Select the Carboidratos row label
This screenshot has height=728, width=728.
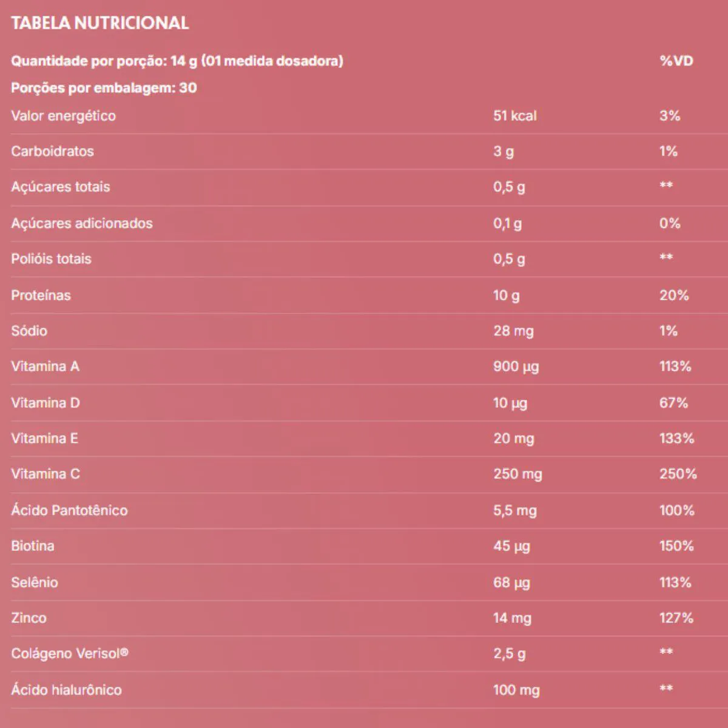[x=52, y=151]
